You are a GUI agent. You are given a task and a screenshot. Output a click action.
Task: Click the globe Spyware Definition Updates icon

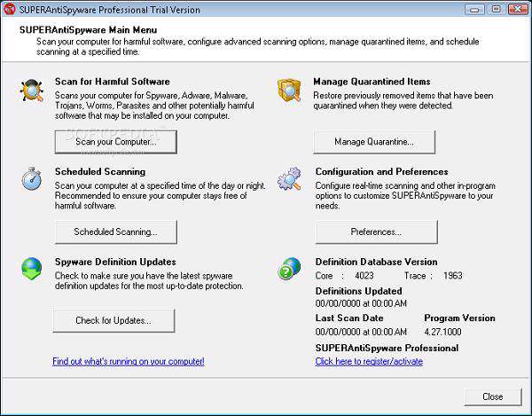point(32,269)
